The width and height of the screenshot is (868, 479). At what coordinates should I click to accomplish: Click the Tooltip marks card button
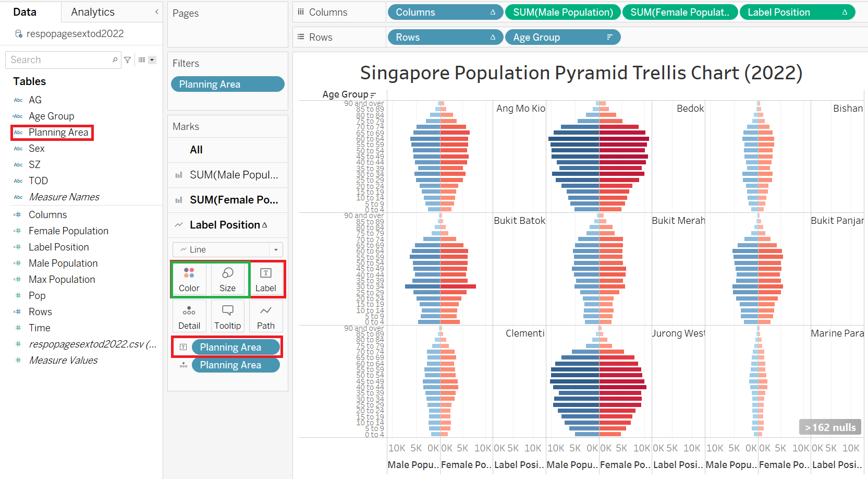227,317
